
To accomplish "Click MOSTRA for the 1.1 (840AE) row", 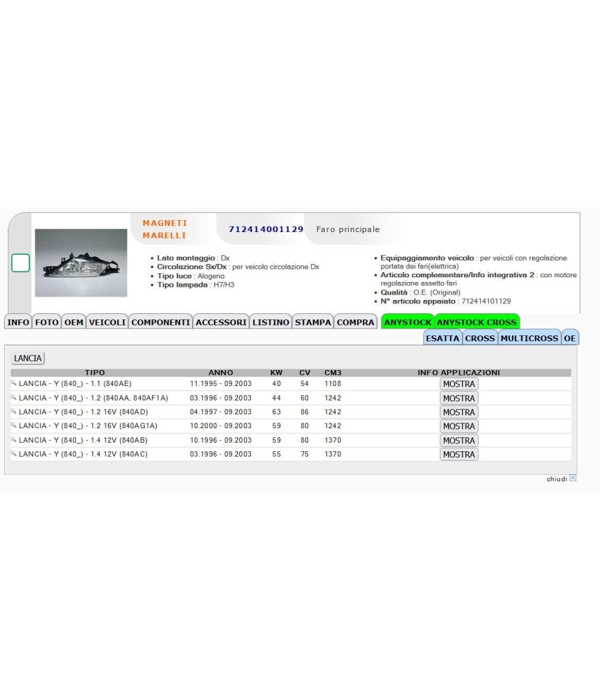I will 459,384.
